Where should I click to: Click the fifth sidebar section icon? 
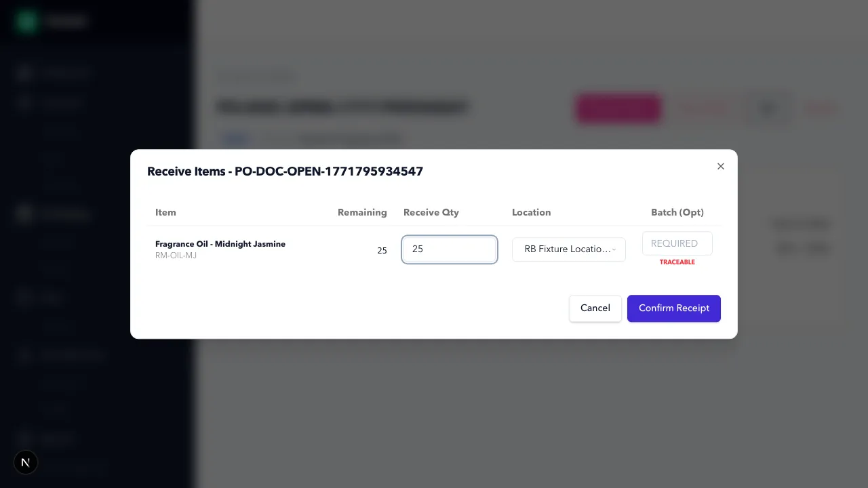coord(24,355)
